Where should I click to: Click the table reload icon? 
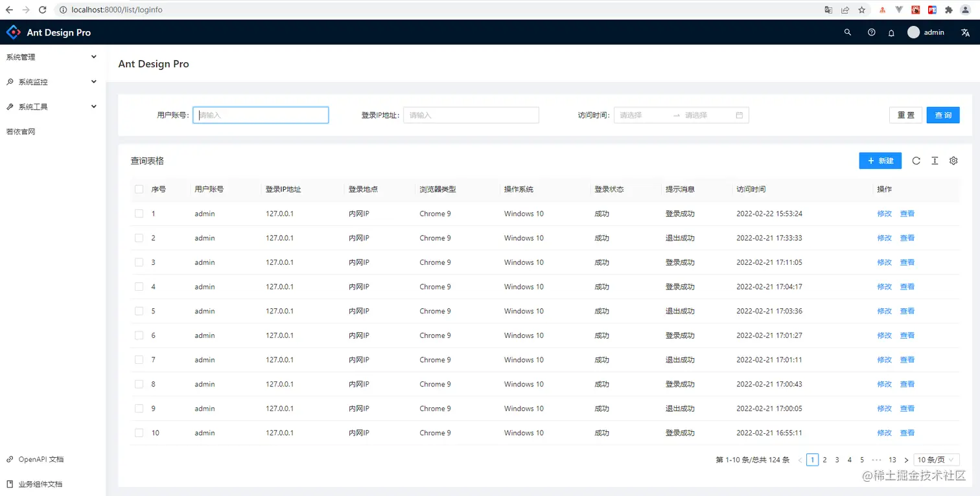(x=916, y=161)
